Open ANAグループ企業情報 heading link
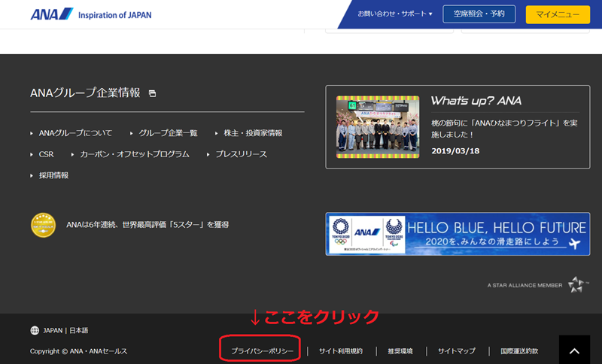 point(85,93)
